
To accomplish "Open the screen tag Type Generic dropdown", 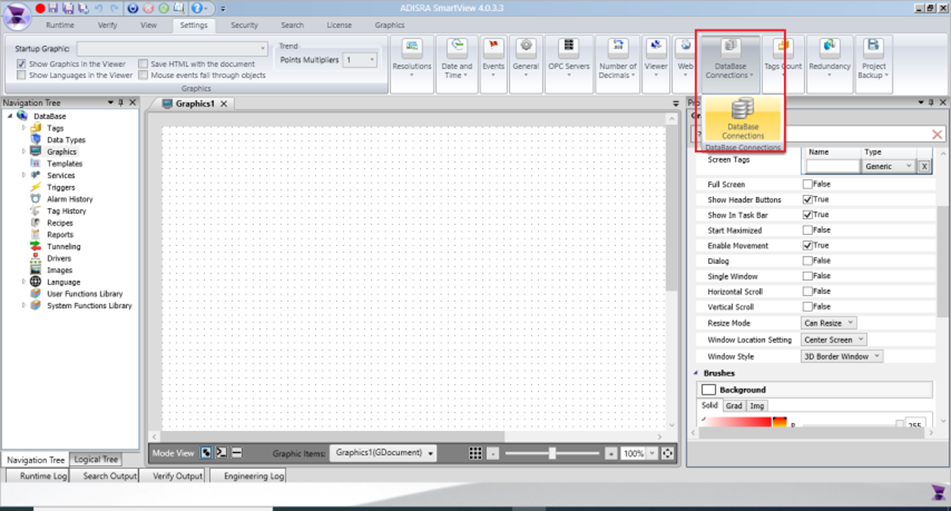I will pos(889,166).
